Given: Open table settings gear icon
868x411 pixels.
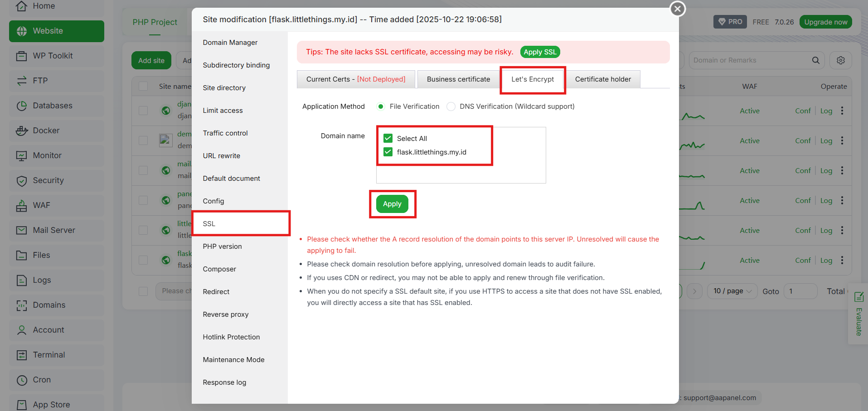Looking at the screenshot, I should tap(840, 60).
